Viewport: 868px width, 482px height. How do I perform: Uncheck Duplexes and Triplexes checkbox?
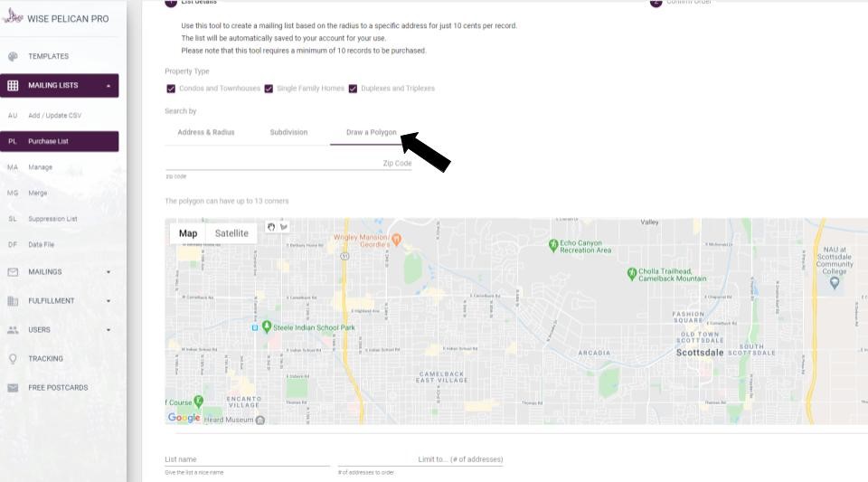coord(353,89)
